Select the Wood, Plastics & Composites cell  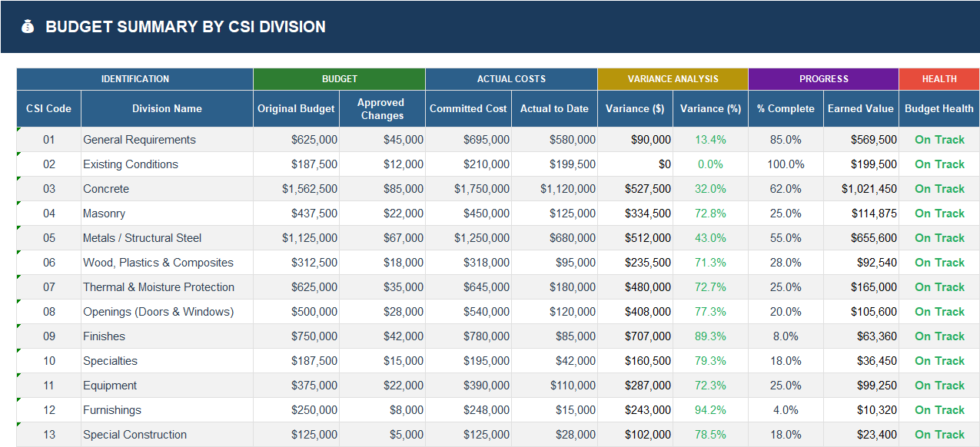point(167,263)
